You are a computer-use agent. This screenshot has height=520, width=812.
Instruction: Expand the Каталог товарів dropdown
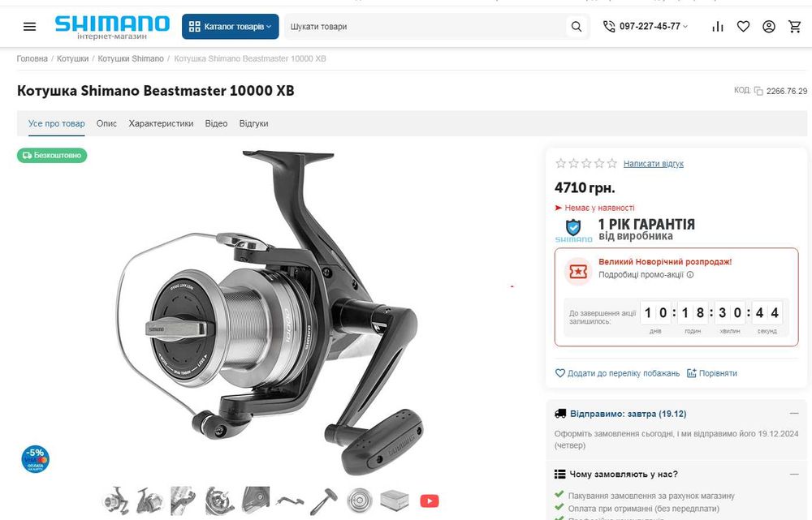pyautogui.click(x=230, y=27)
